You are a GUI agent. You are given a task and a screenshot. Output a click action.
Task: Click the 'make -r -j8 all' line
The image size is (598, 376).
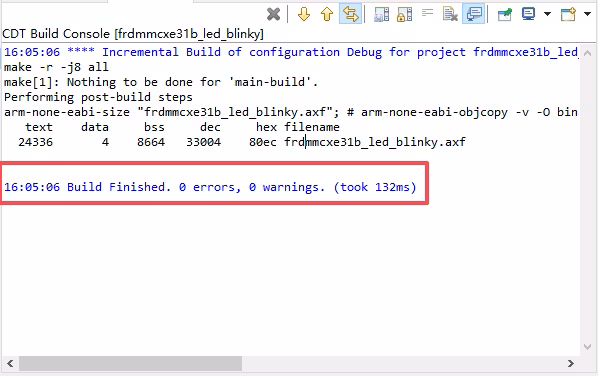pos(56,67)
